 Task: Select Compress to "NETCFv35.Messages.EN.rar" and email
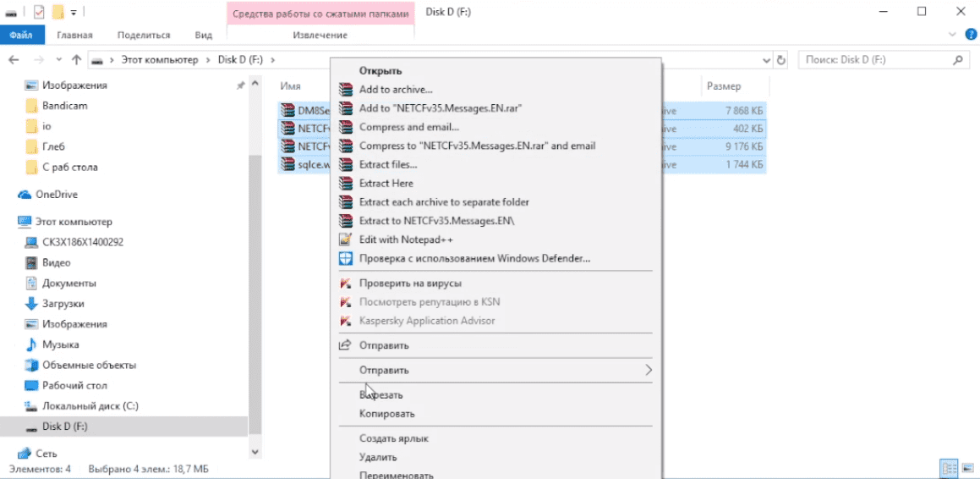(x=478, y=146)
